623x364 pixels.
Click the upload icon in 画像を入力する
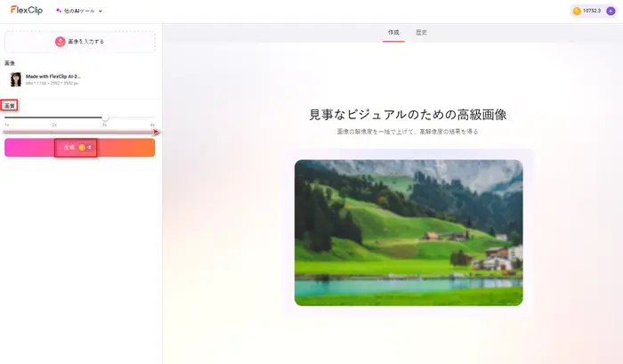60,41
